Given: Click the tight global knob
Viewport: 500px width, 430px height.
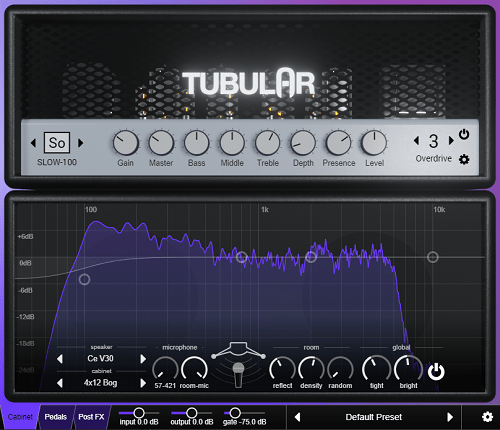Looking at the screenshot, I should (x=376, y=369).
